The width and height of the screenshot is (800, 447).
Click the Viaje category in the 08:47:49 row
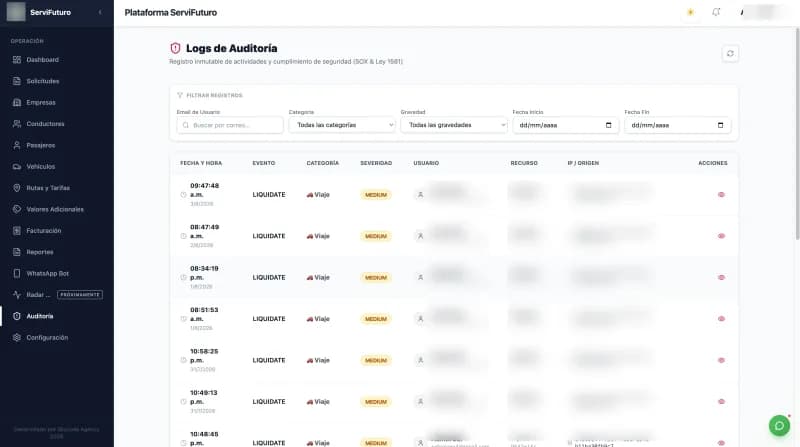318,236
